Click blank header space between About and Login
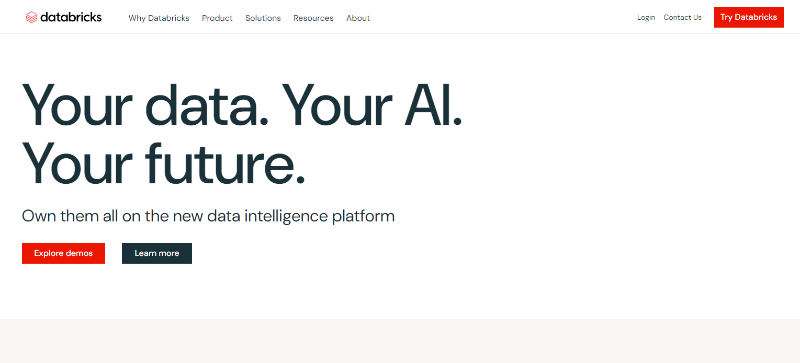 click(503, 17)
